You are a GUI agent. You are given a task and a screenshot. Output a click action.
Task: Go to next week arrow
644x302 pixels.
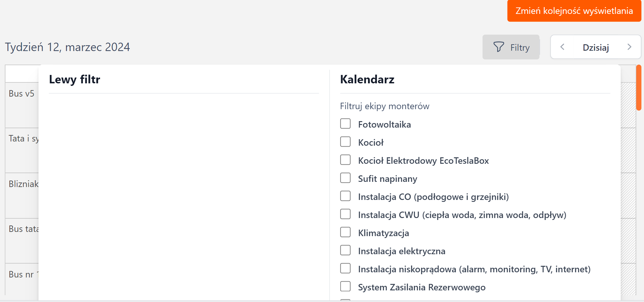pyautogui.click(x=629, y=47)
